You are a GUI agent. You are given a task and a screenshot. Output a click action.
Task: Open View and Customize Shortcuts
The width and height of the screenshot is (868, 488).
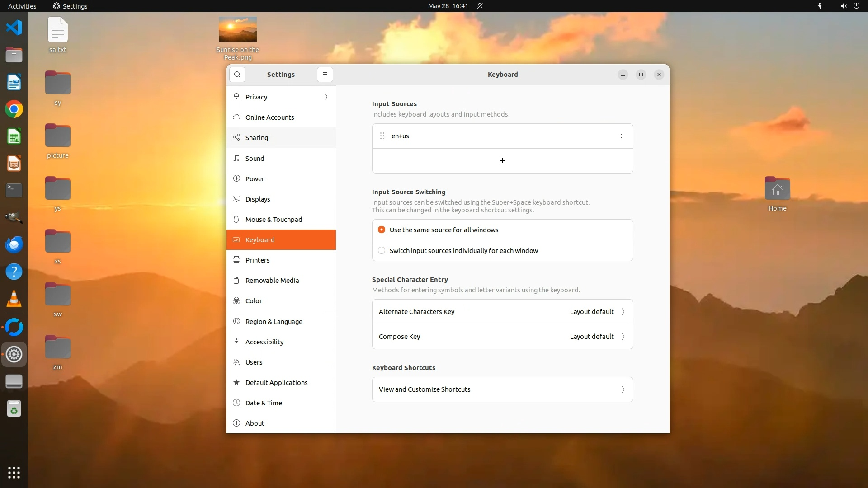point(502,389)
